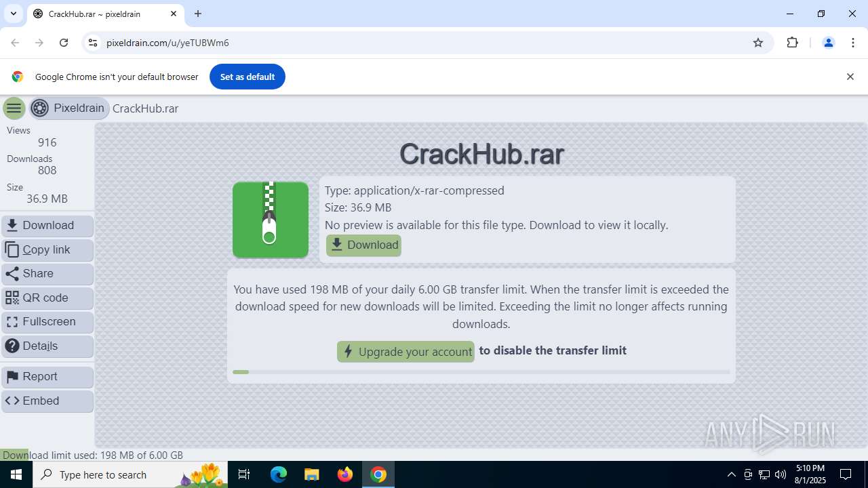
Task: Click the sidebar Download button
Action: (47, 226)
